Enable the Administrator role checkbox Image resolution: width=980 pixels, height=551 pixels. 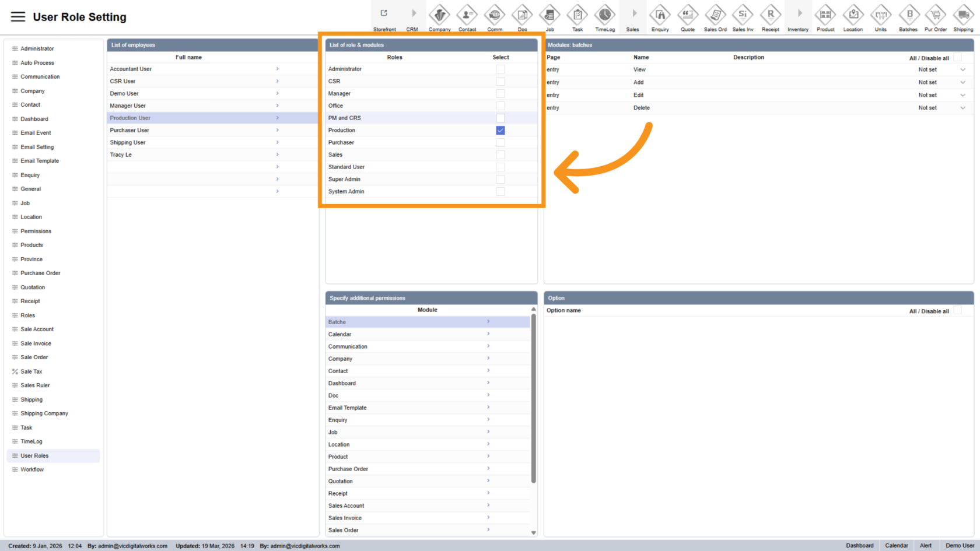click(x=501, y=69)
